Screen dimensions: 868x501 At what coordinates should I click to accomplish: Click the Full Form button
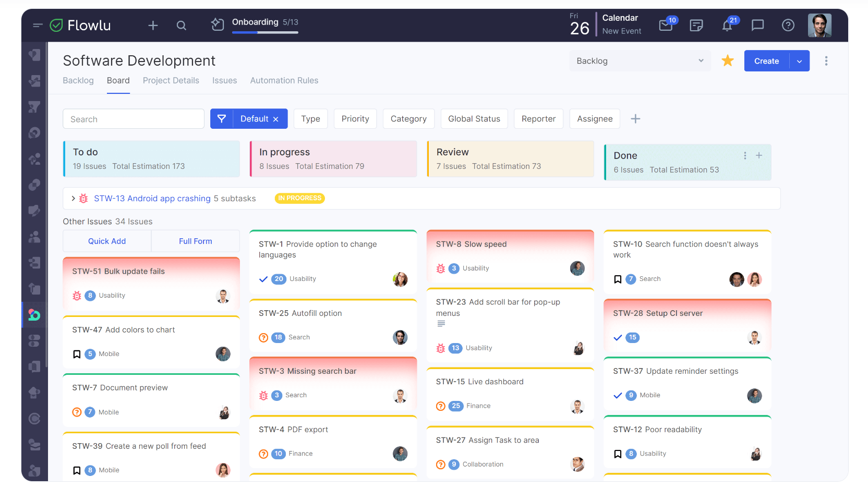(x=196, y=241)
